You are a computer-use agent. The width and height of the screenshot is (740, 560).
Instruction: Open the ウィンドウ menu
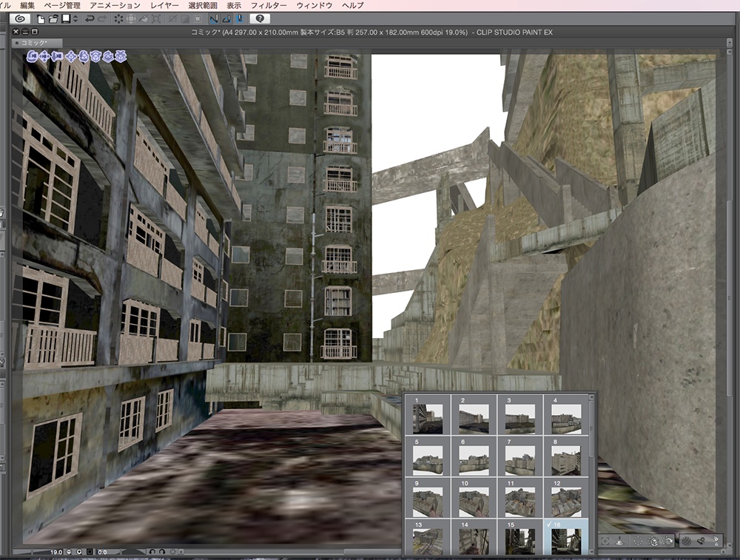[314, 5]
